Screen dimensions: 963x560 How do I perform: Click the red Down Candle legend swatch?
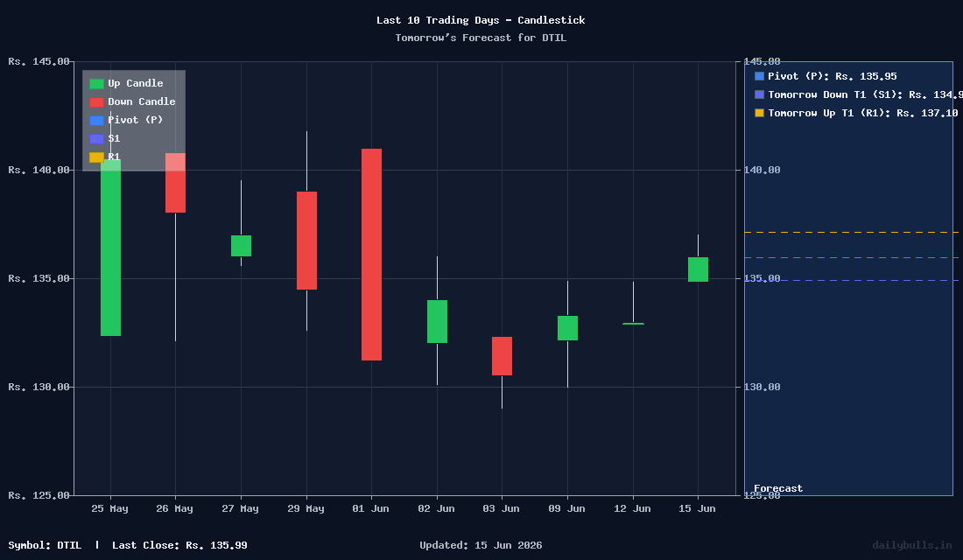point(96,102)
